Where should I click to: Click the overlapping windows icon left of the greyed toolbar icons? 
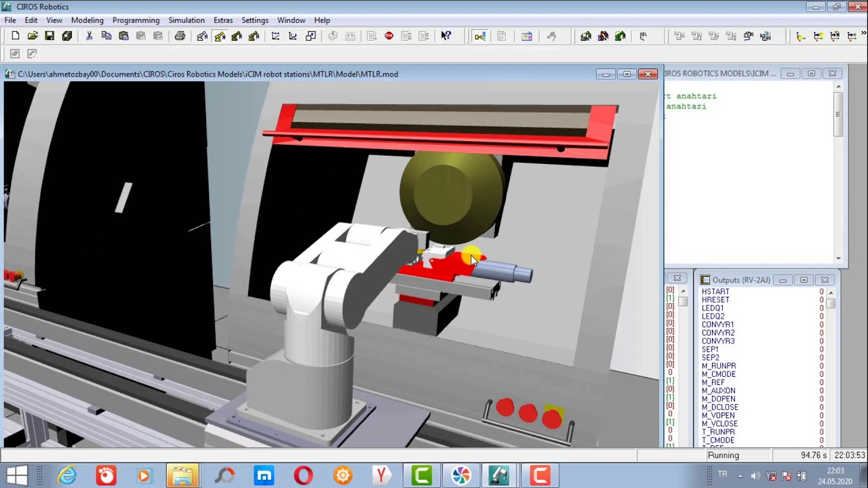coord(311,36)
